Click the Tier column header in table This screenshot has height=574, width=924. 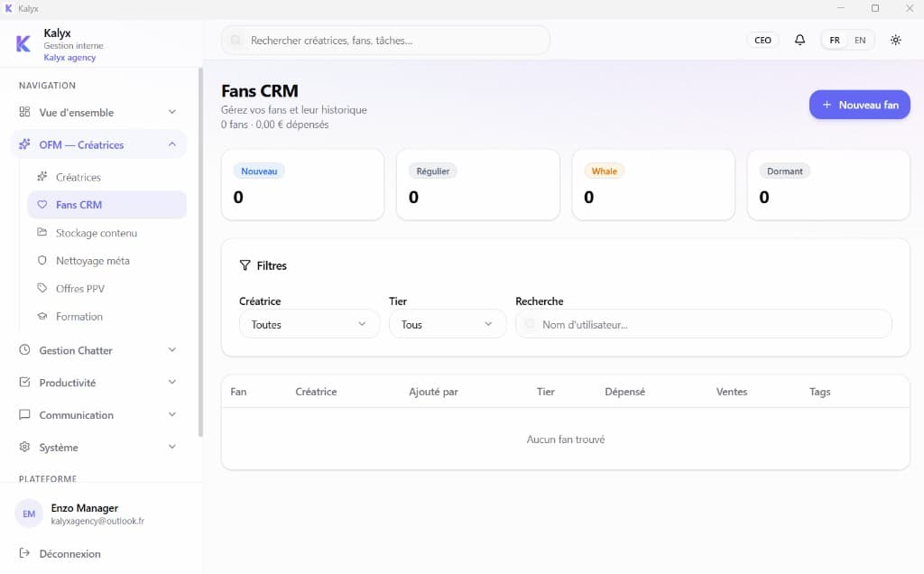pos(546,392)
